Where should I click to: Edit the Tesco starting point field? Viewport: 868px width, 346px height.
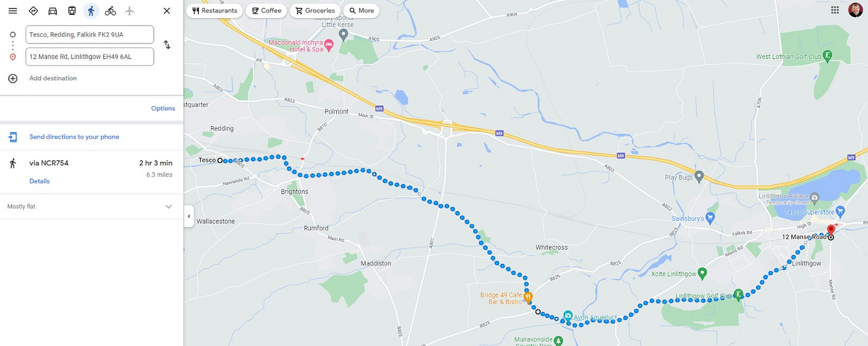click(x=89, y=35)
